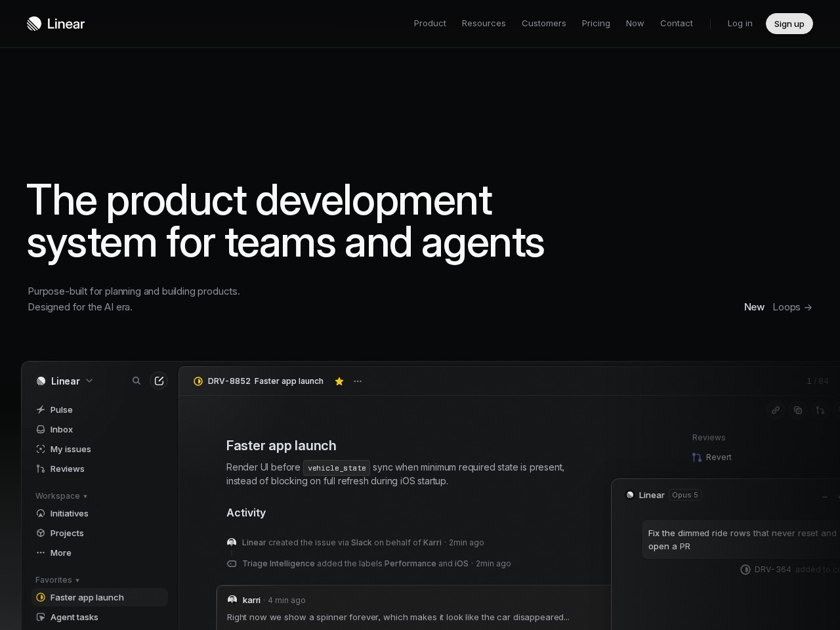Viewport: 840px width, 630px height.
Task: Open the Now page link
Action: click(x=635, y=24)
